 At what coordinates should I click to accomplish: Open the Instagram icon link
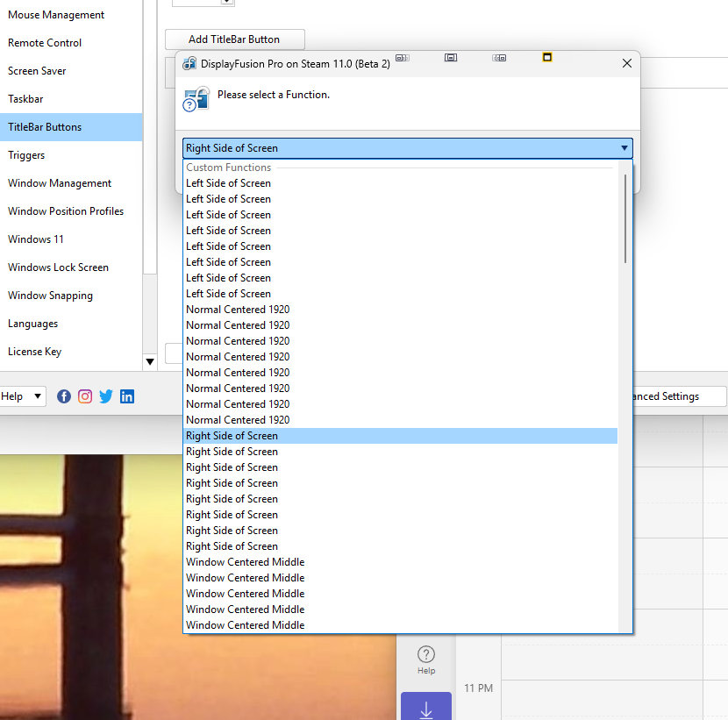click(85, 396)
